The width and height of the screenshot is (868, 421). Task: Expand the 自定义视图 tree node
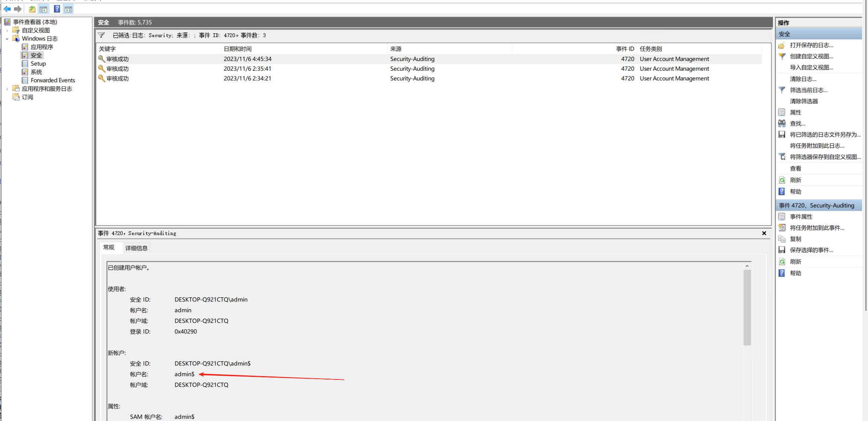pos(7,30)
